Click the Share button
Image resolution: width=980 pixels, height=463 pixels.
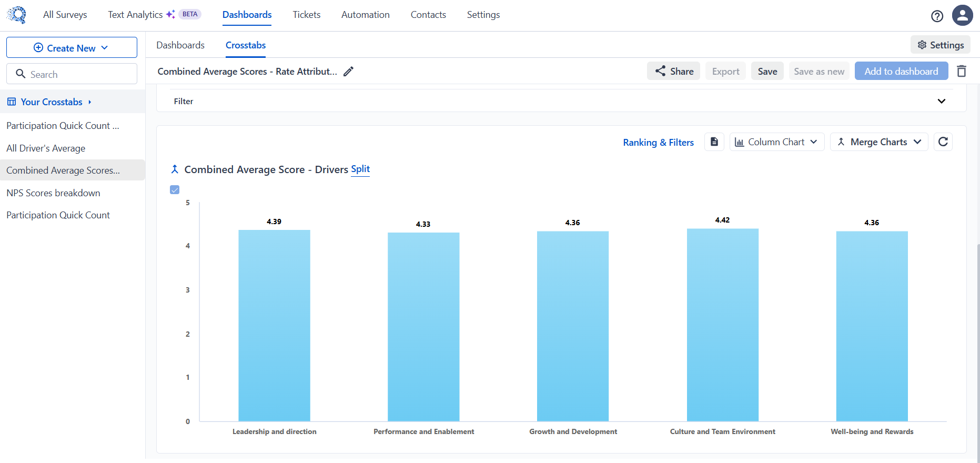(673, 71)
